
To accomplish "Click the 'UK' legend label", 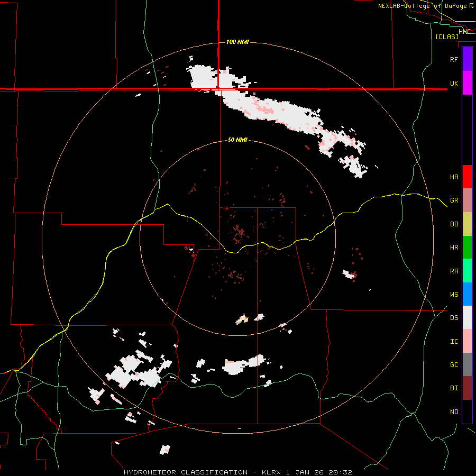I will click(454, 83).
